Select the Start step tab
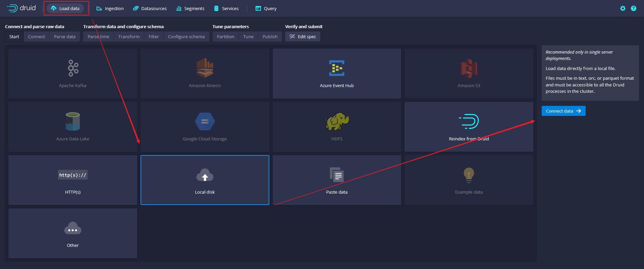The width and height of the screenshot is (644, 269). coord(14,37)
